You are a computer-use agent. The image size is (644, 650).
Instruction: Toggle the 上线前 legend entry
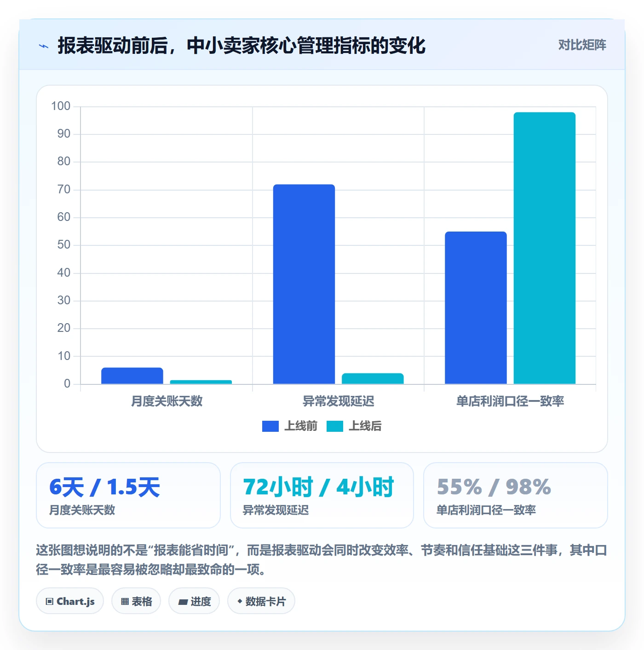pos(290,426)
